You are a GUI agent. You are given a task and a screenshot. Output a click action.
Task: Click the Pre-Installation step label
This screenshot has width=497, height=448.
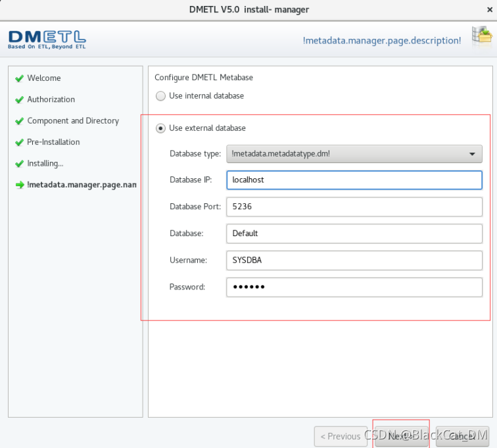pyautogui.click(x=53, y=142)
